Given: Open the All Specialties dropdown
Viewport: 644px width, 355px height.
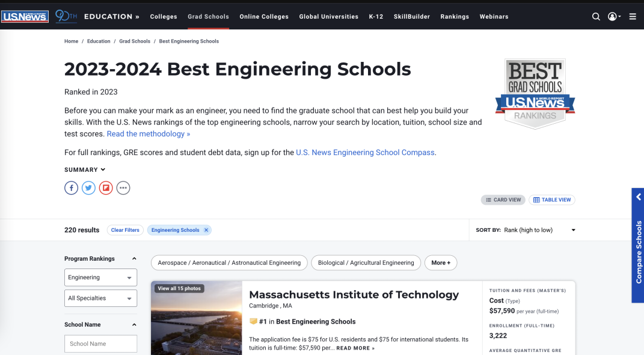Looking at the screenshot, I should pos(100,299).
